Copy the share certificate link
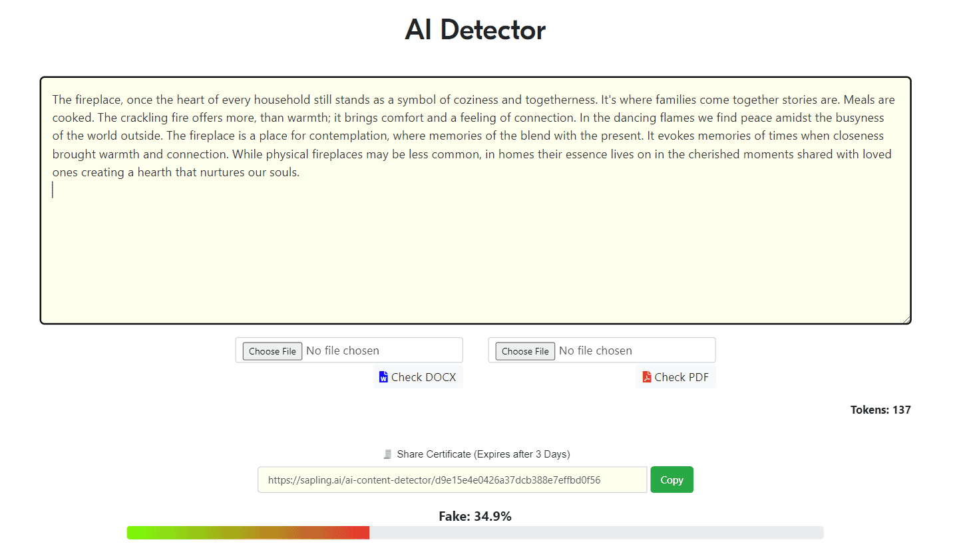Viewport: 961px width, 560px height. pos(672,480)
